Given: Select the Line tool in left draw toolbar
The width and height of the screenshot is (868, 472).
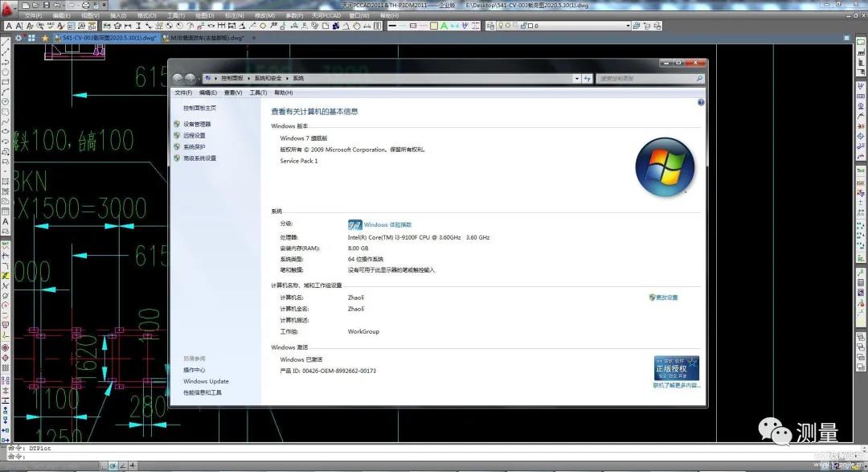Looking at the screenshot, I should click(6, 42).
